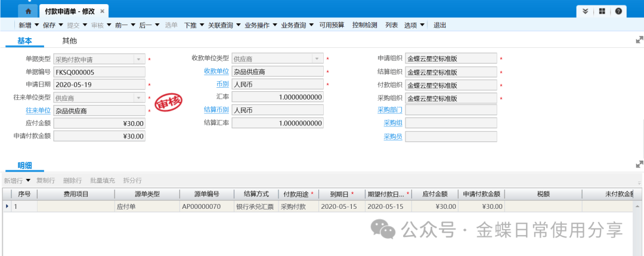The width and height of the screenshot is (644, 256).
Task: Click the 可用预算 button
Action: pyautogui.click(x=332, y=25)
